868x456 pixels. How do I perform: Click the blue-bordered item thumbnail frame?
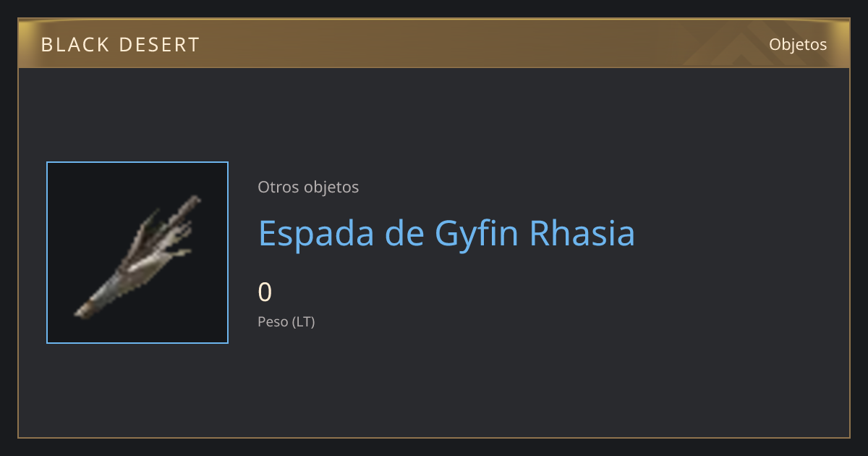[x=137, y=253]
